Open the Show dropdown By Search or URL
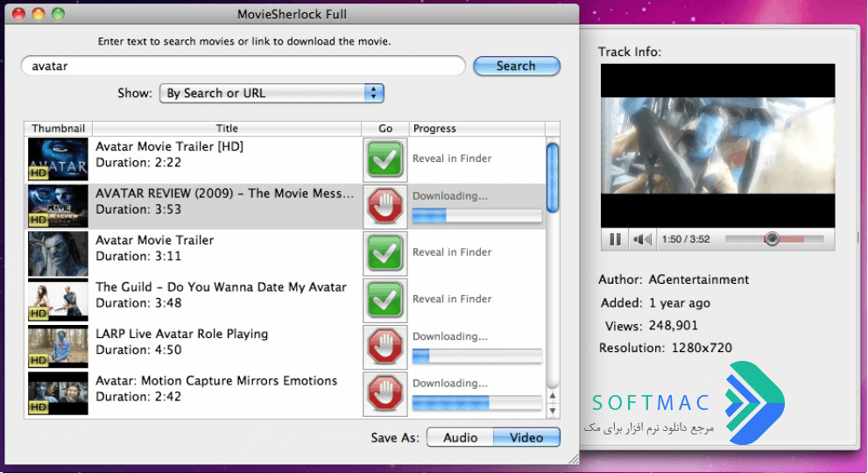Screen dimensions: 868x473 [x=272, y=93]
